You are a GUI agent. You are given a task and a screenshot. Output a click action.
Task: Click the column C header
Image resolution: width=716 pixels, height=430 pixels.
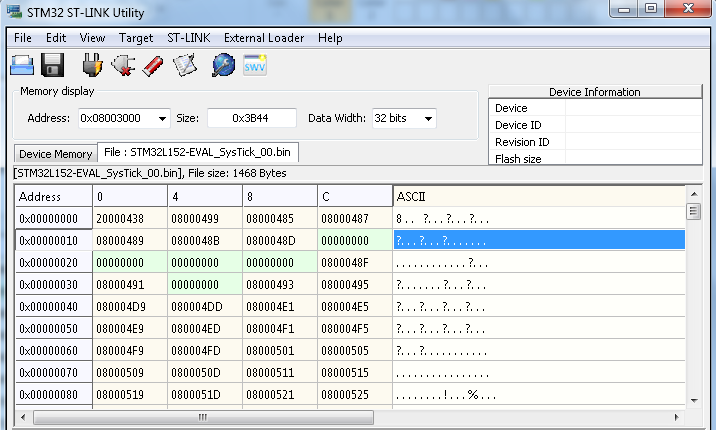tap(355, 197)
